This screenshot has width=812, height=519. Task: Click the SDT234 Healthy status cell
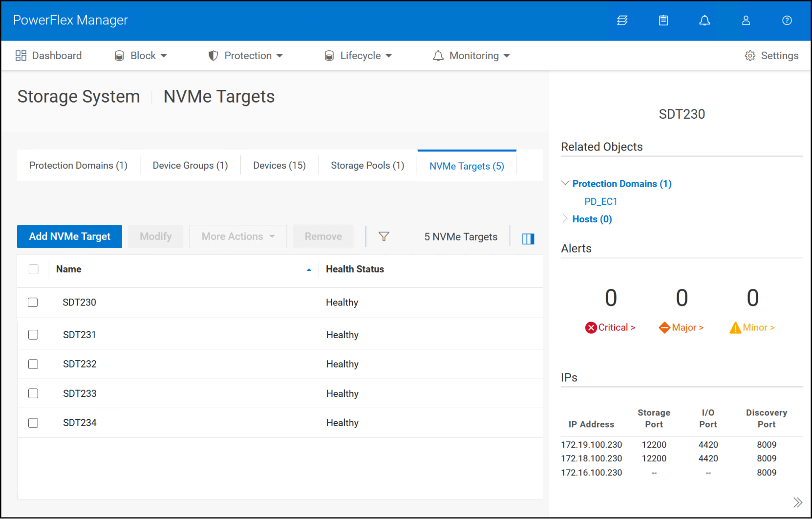point(342,423)
